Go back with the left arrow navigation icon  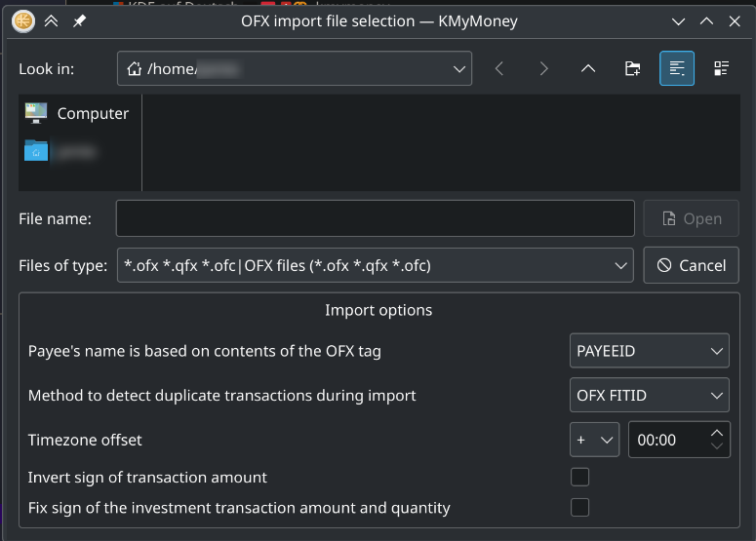(x=499, y=69)
